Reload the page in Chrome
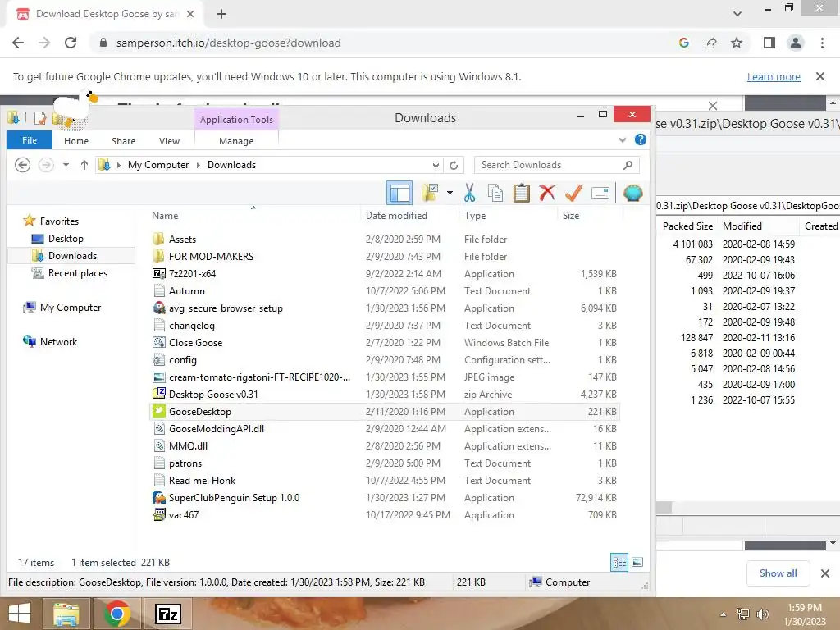The image size is (840, 630). point(71,43)
